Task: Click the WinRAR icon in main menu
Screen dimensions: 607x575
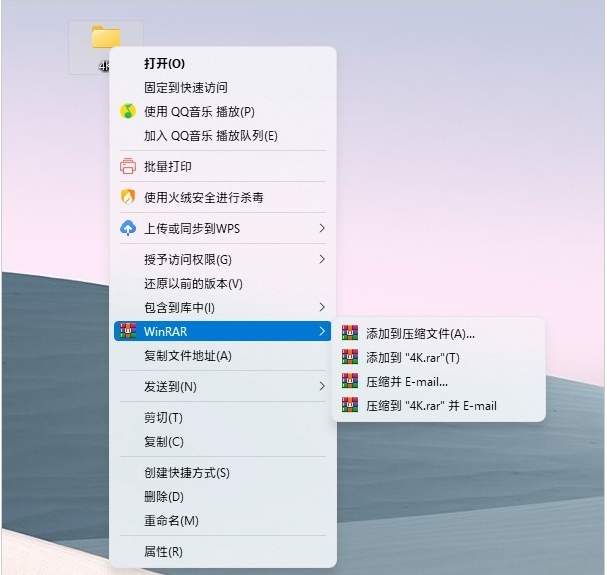Action: tap(128, 331)
